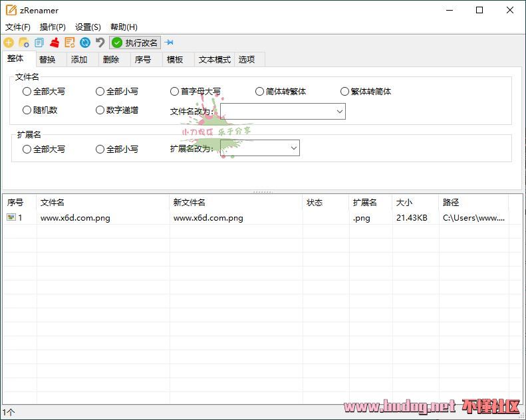This screenshot has width=526, height=420.
Task: Click the orange edit-list toolbar icon
Action: pos(70,43)
